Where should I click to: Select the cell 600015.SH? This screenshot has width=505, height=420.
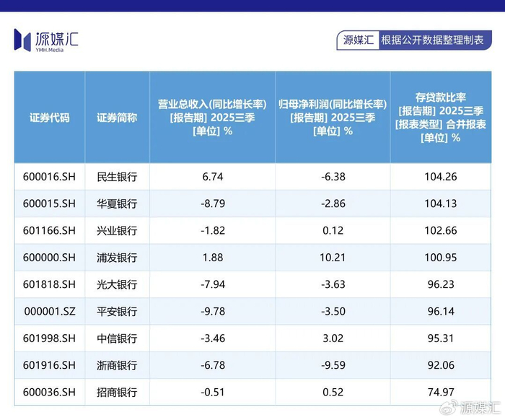(49, 204)
